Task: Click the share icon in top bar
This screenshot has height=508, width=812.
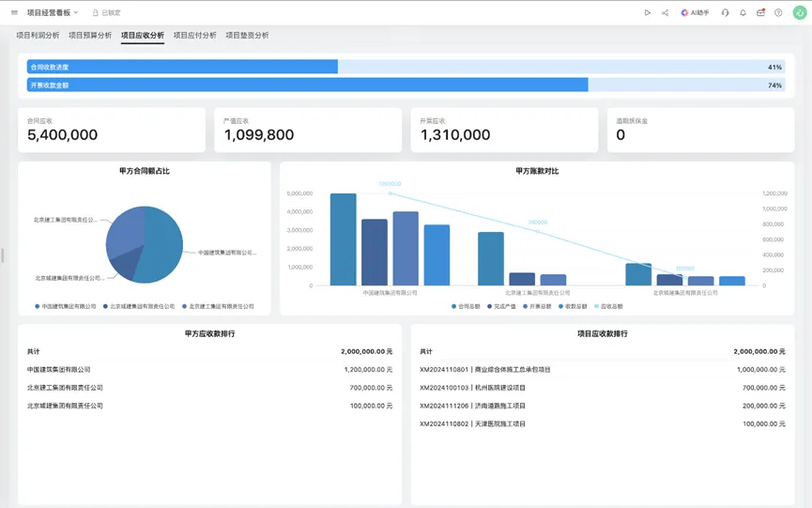Action: (665, 13)
